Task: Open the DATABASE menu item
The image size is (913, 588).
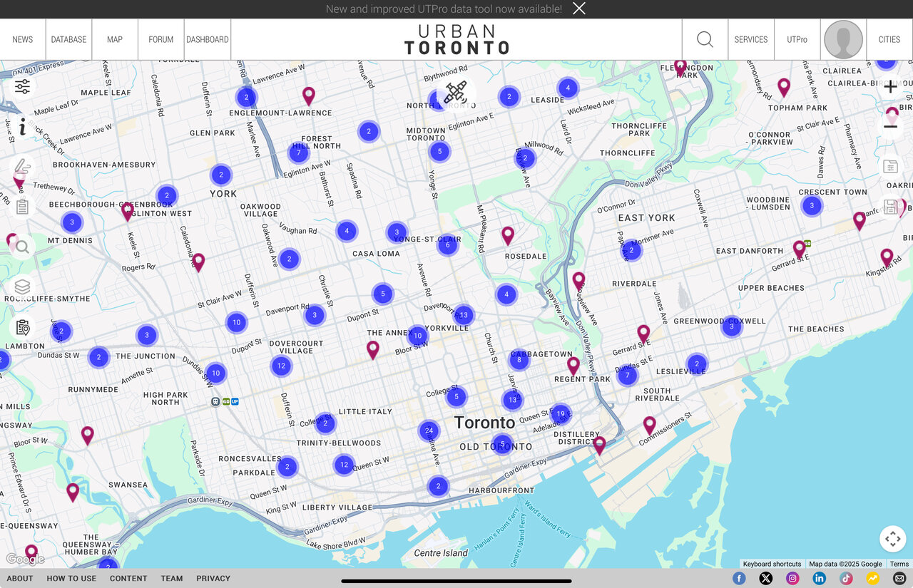Action: point(68,40)
